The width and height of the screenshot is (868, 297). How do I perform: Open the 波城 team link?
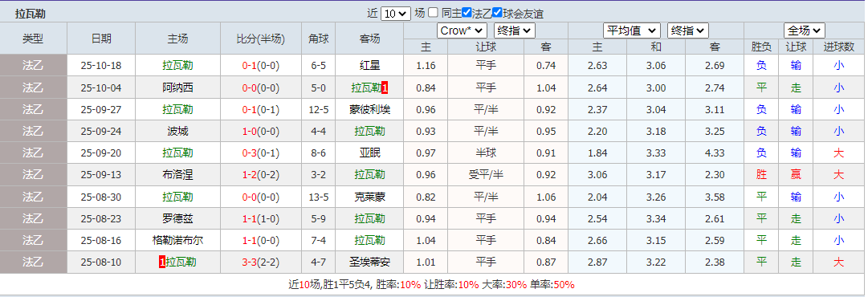pos(177,131)
